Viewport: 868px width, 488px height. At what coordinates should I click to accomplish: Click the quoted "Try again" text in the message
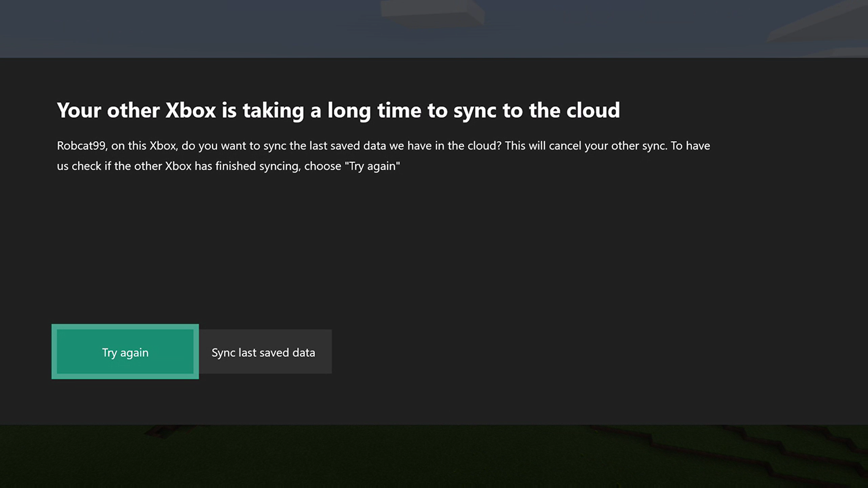click(x=372, y=166)
